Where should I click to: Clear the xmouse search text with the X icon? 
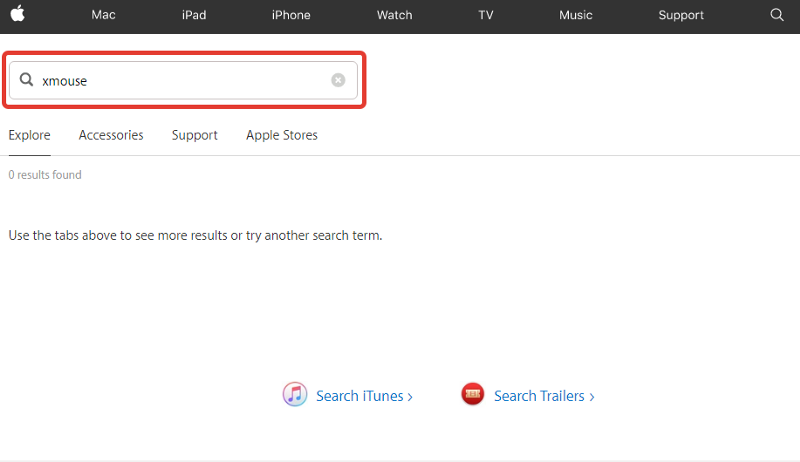338,80
